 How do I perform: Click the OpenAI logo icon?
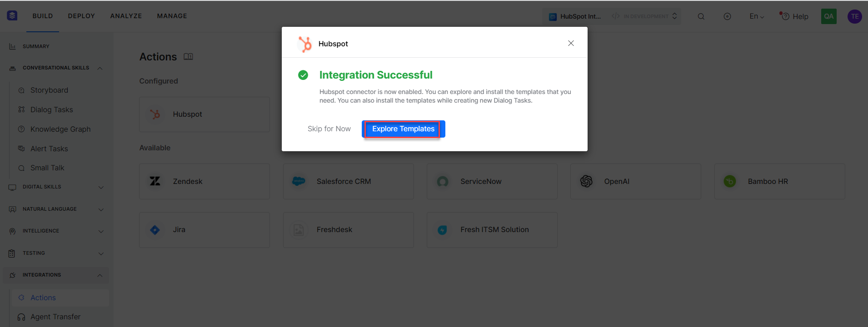[586, 181]
